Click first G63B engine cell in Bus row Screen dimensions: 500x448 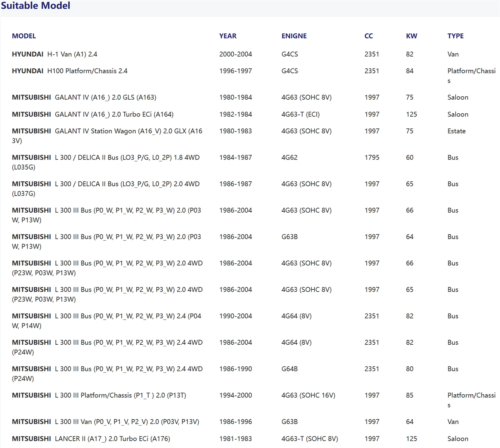tap(290, 237)
